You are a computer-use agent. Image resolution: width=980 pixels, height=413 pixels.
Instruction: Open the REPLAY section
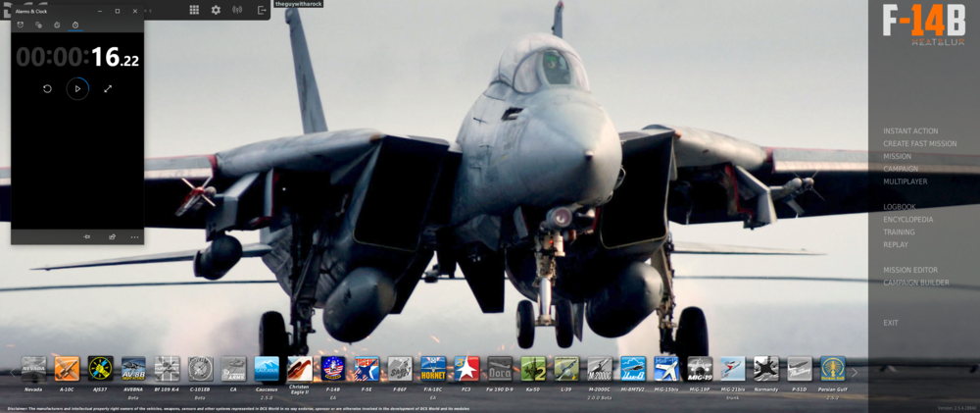tap(896, 244)
